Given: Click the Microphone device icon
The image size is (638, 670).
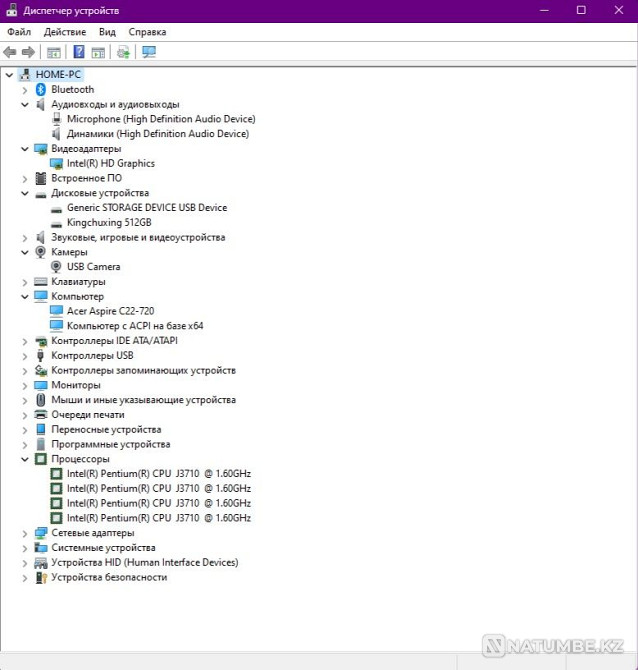Looking at the screenshot, I should (x=56, y=119).
